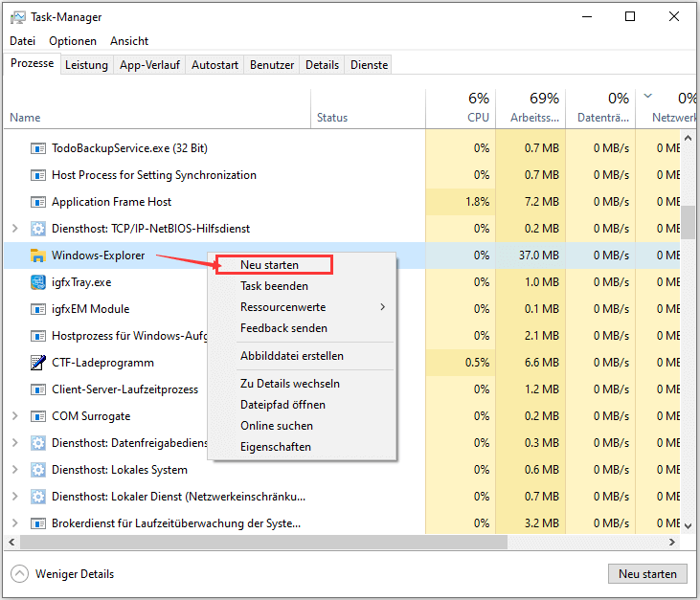Sort by the Status column header
The width and height of the screenshot is (700, 600).
click(368, 109)
